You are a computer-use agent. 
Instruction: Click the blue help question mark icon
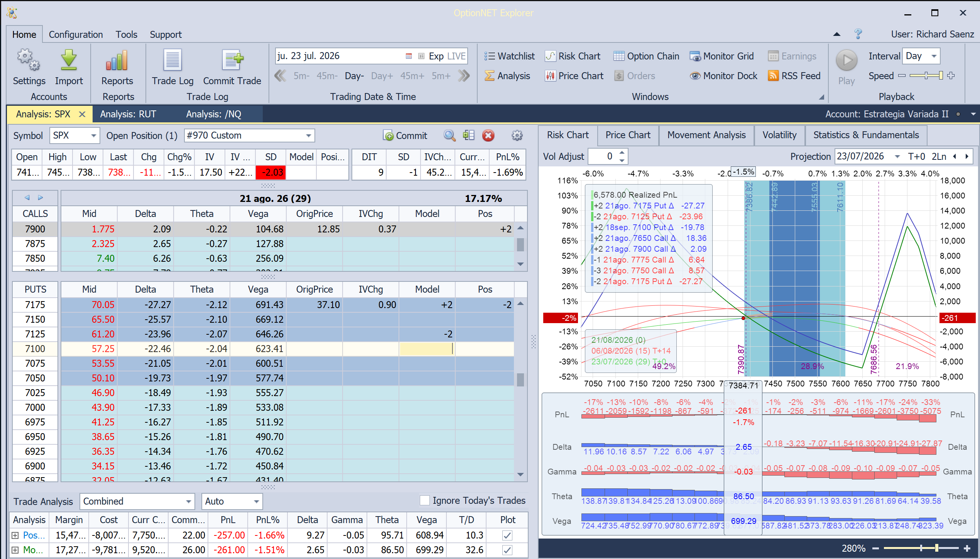click(858, 34)
